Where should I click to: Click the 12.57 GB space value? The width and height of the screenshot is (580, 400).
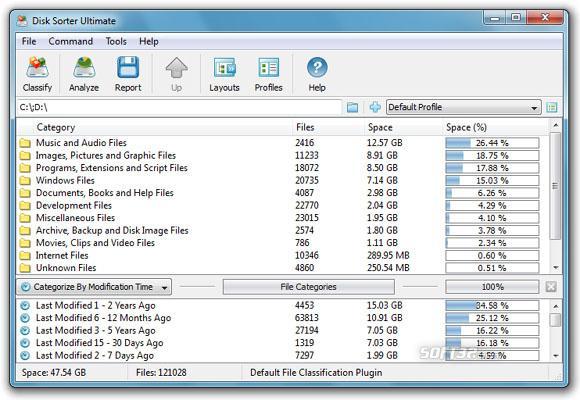click(x=385, y=143)
